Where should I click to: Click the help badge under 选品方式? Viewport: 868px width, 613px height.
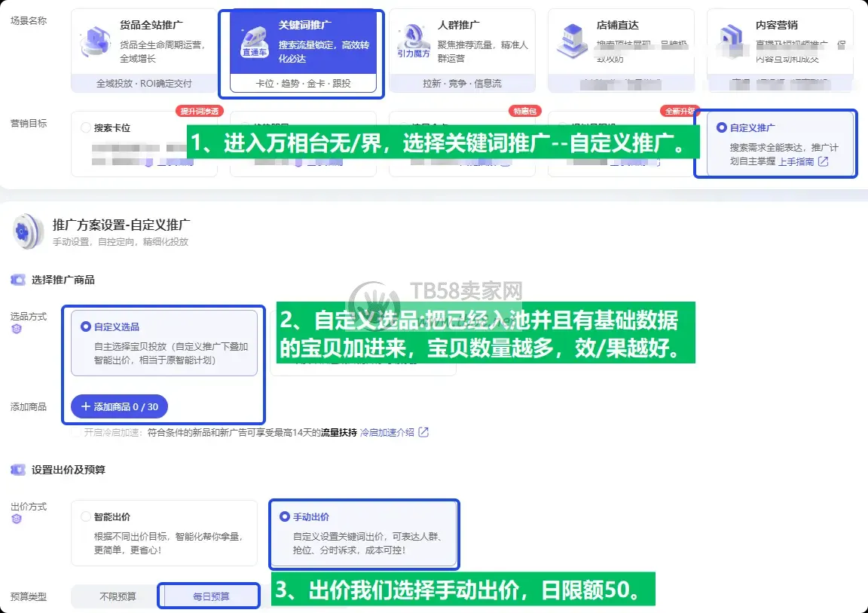coord(17,329)
